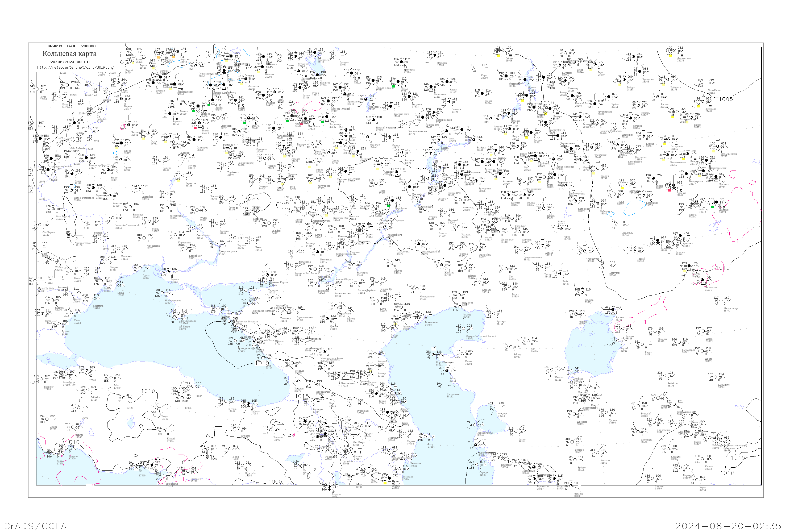Click the Жанғала 35404 station label
The width and height of the screenshot is (798, 532).
click(x=449, y=273)
